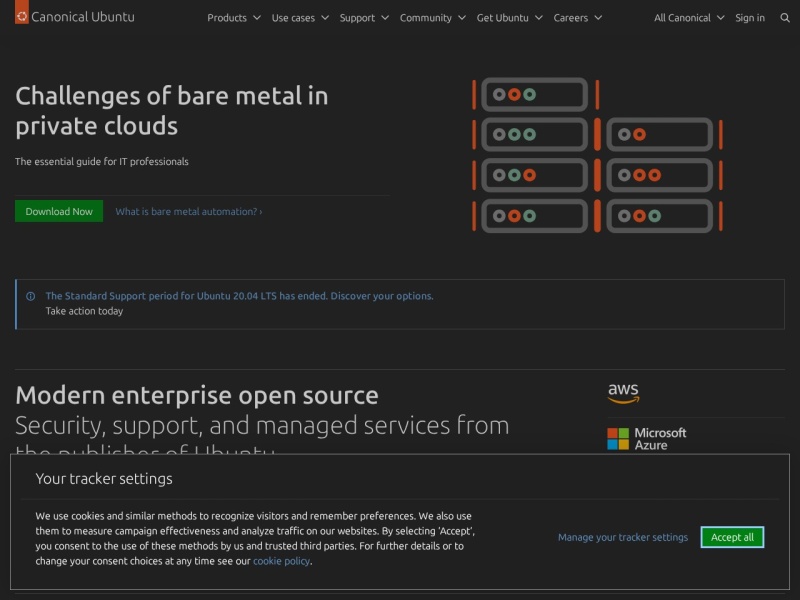Viewport: 800px width, 600px height.
Task: Expand the Support chevron
Action: 385,18
